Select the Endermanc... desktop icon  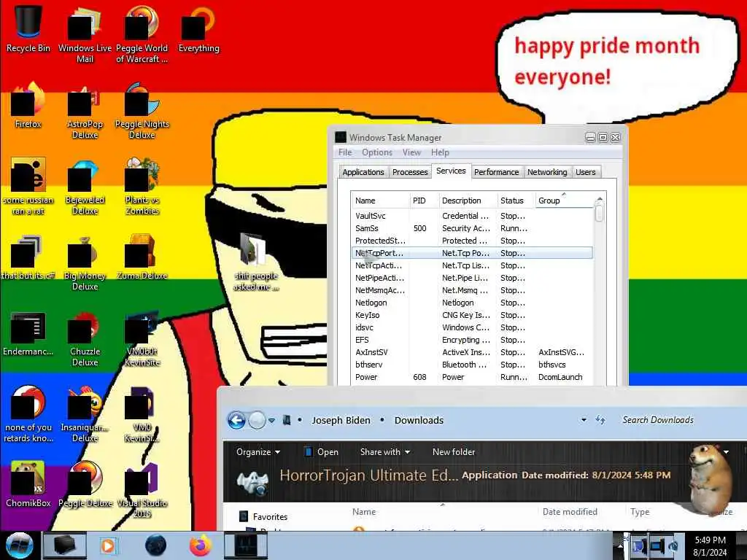(x=28, y=333)
